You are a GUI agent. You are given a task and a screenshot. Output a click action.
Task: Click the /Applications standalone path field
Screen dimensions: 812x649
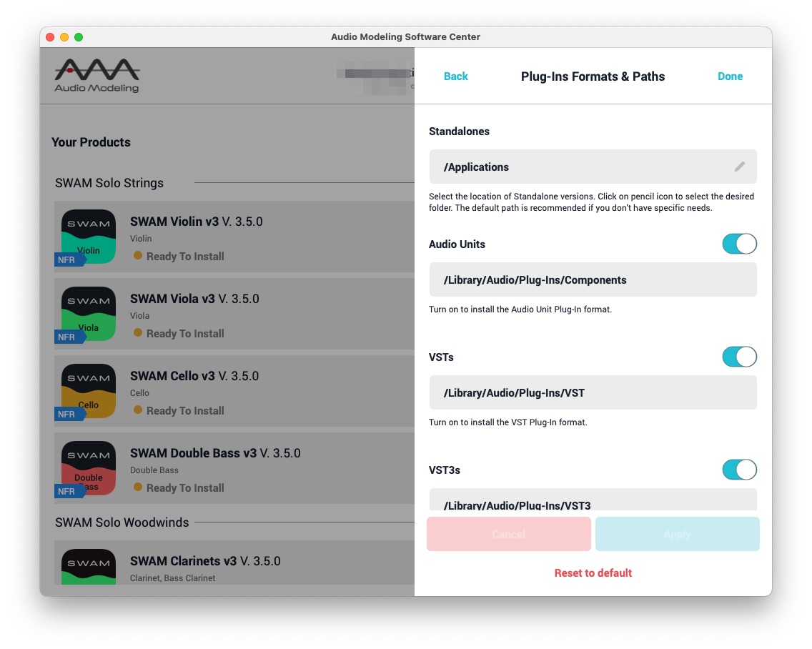coord(593,167)
